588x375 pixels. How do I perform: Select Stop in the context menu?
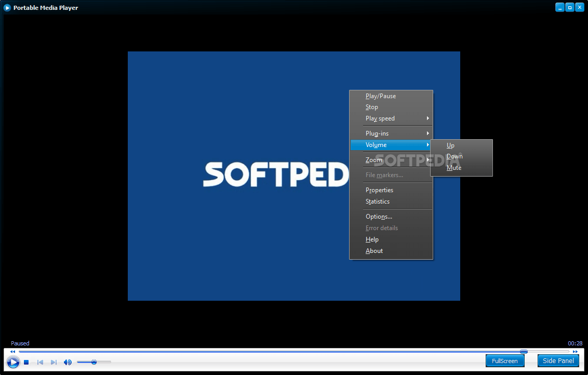pos(391,107)
